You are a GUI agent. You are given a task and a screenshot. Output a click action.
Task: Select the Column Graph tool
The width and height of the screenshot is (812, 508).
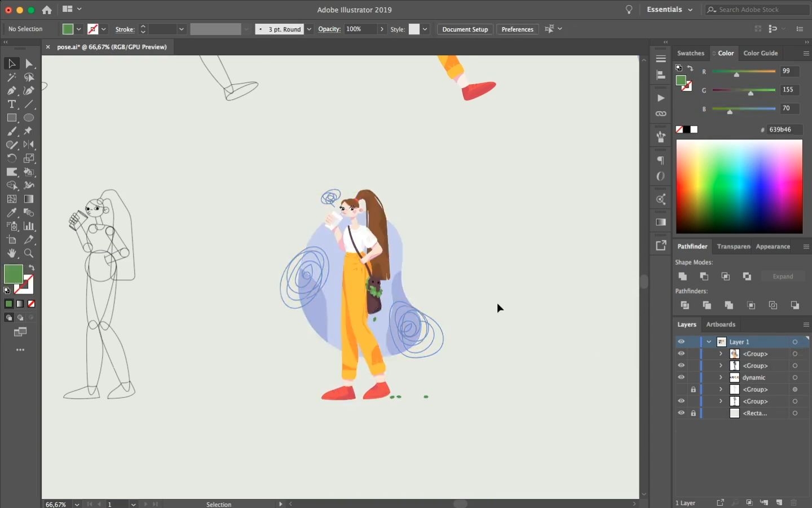(x=29, y=226)
